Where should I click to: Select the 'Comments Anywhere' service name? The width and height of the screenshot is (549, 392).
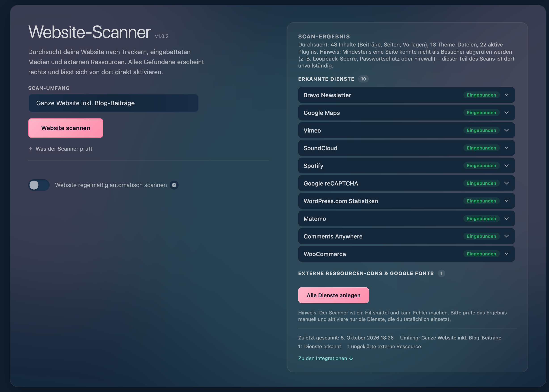[x=333, y=236]
